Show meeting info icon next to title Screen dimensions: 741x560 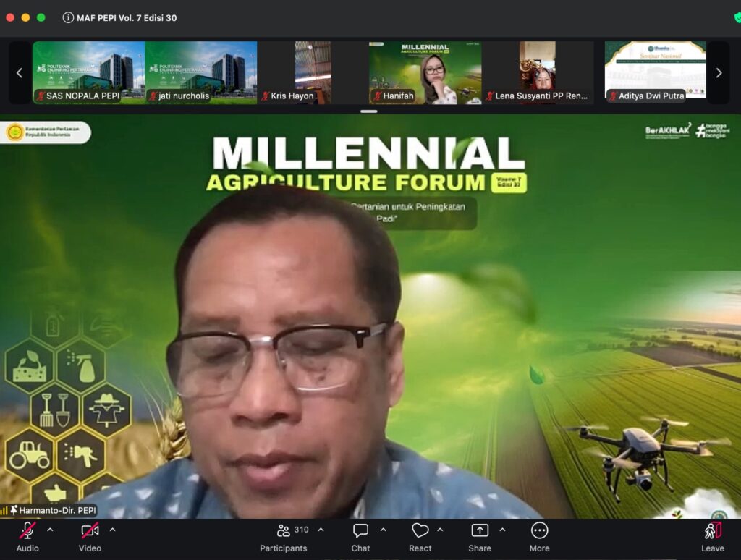click(x=68, y=18)
